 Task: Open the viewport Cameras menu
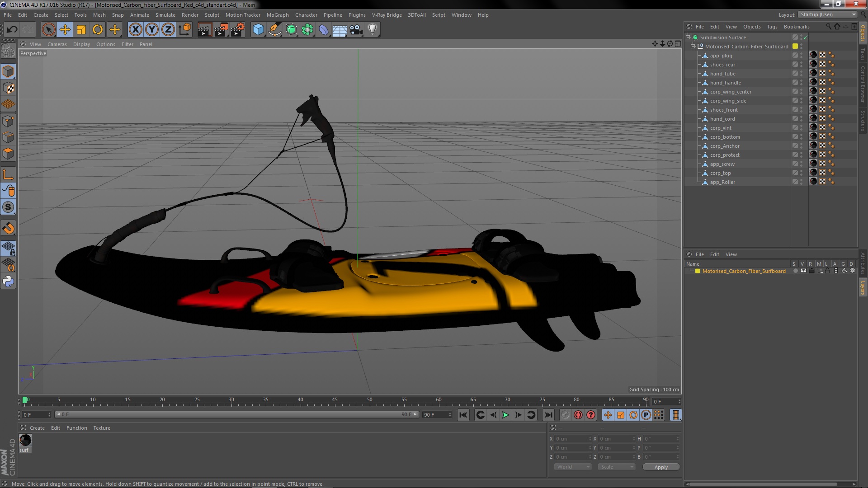click(57, 44)
